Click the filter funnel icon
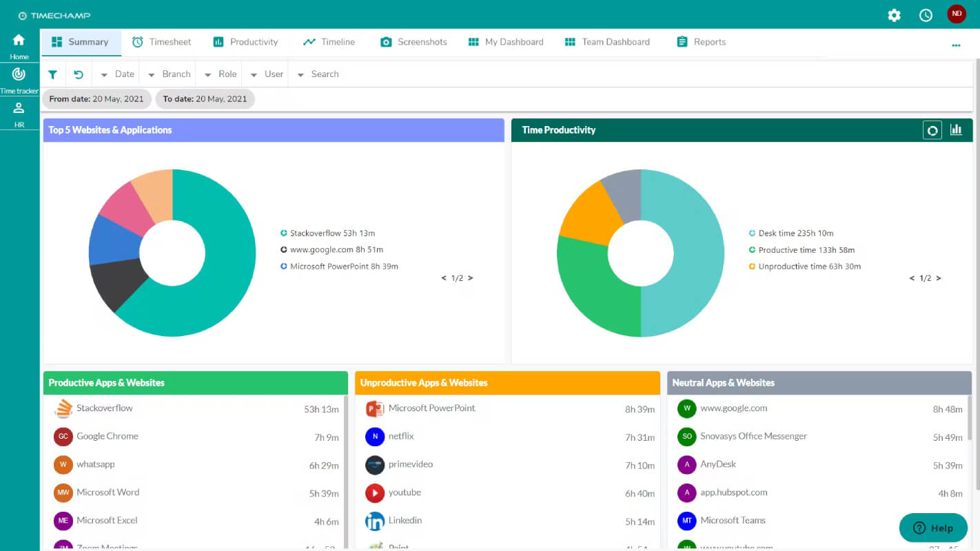980x551 pixels. point(52,74)
